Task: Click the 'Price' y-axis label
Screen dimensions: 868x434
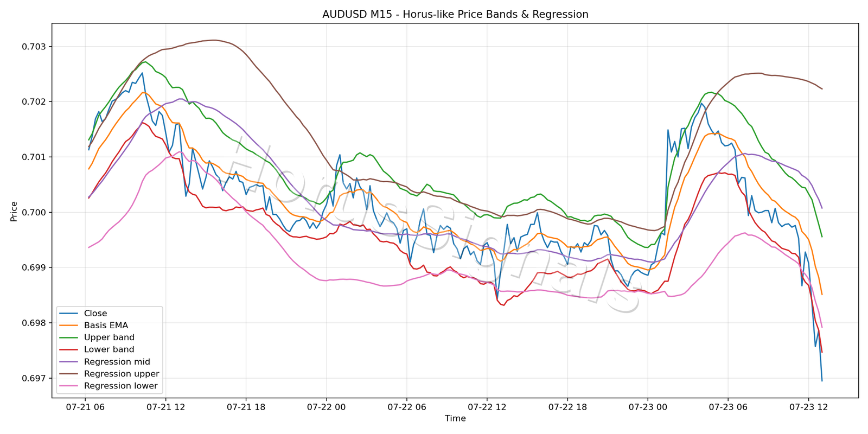Action: pyautogui.click(x=14, y=212)
